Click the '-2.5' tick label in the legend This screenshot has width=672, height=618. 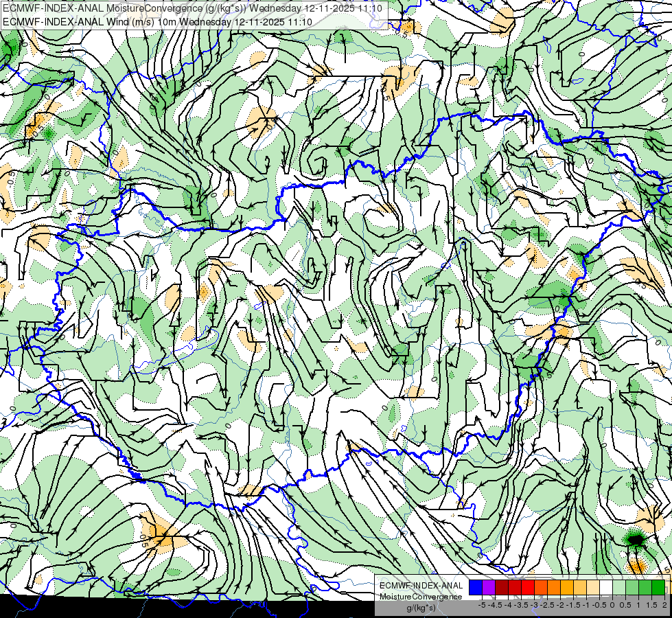click(547, 605)
